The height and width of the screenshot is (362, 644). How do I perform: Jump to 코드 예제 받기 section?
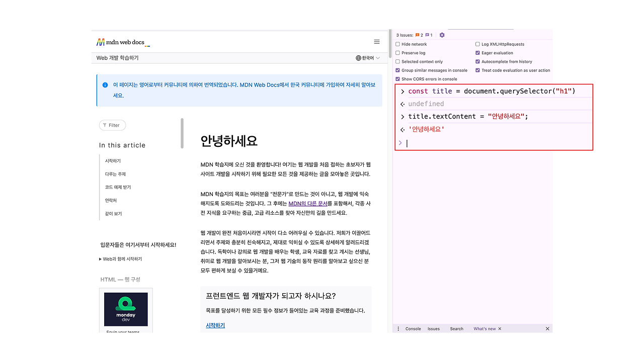pyautogui.click(x=118, y=187)
